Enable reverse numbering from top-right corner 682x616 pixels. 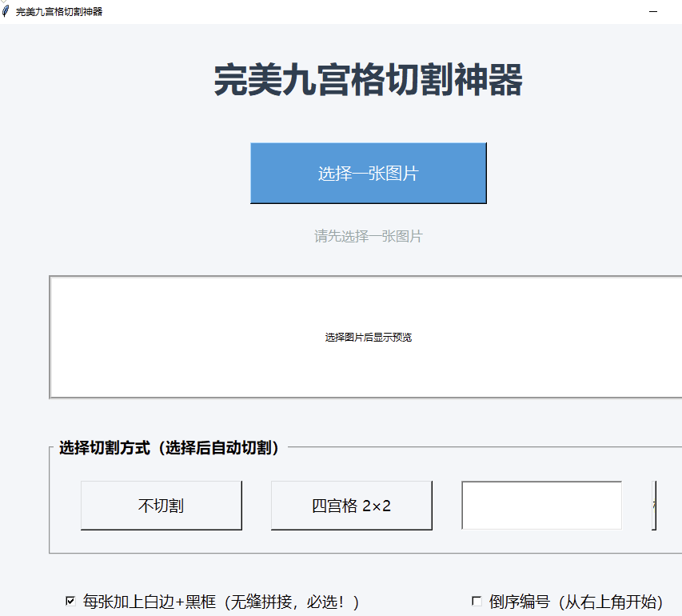[x=477, y=602]
